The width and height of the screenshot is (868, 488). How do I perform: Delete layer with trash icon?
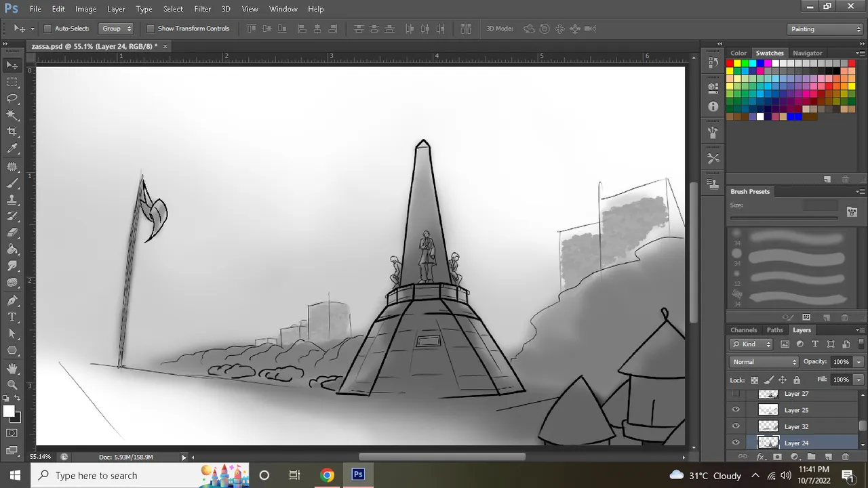point(845,457)
